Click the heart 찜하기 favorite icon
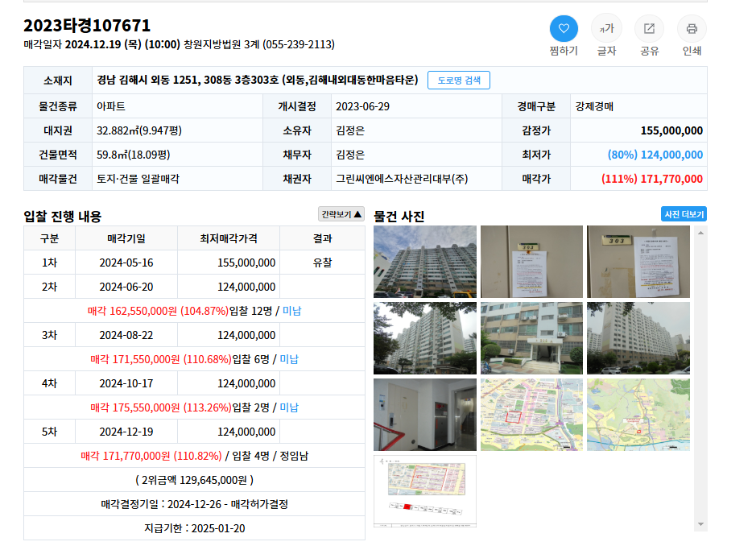This screenshot has width=756, height=550. pos(564,29)
